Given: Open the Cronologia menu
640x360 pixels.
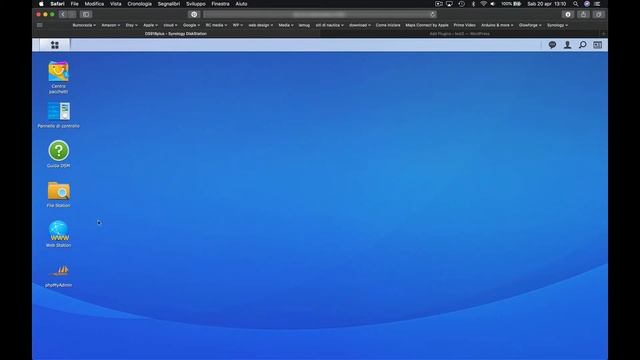Looking at the screenshot, I should pos(140,4).
